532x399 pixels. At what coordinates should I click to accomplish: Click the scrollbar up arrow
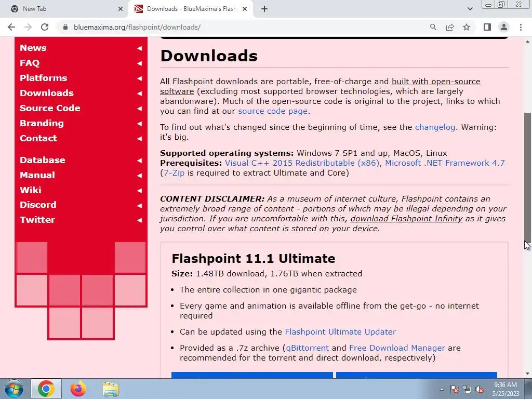528,42
